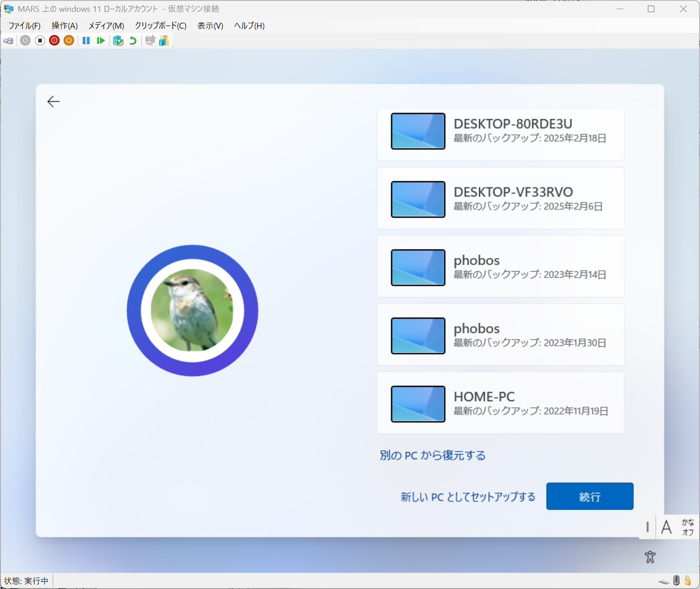Click the green Reset VM icon
Image resolution: width=700 pixels, height=589 pixels.
[101, 41]
